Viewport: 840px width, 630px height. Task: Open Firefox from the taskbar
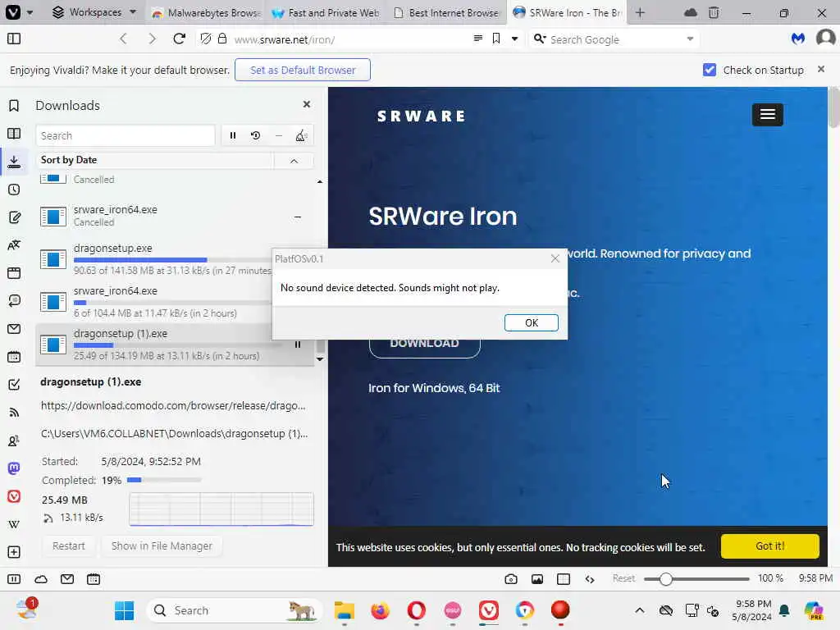(x=381, y=610)
